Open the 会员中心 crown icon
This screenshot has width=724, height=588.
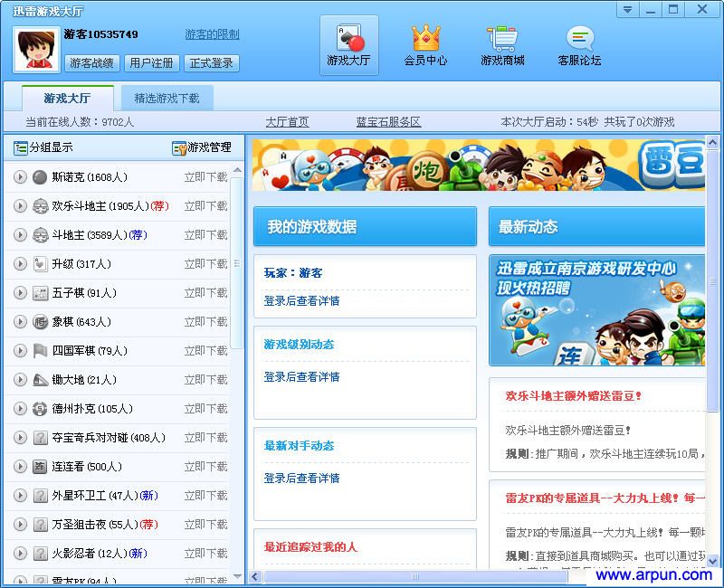point(425,45)
